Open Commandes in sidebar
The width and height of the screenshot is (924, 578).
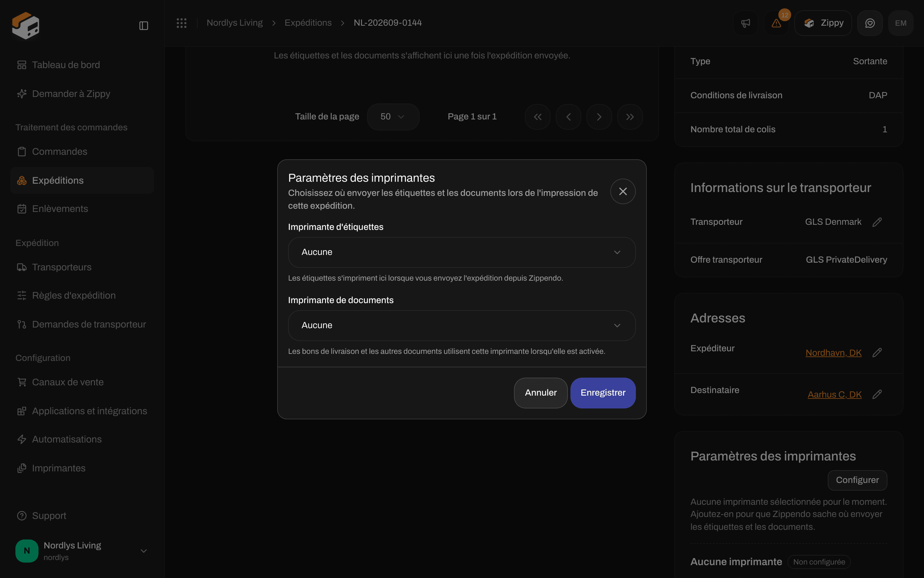pyautogui.click(x=82, y=152)
